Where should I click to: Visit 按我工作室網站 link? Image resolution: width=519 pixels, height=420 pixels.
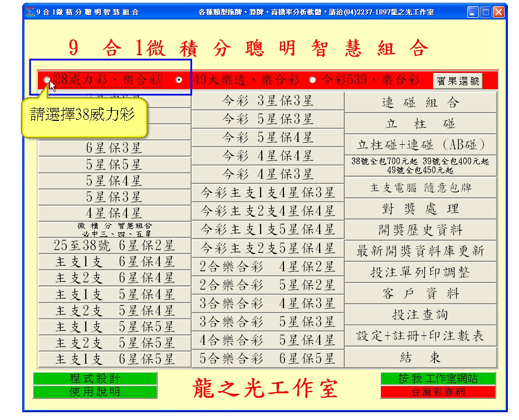click(x=438, y=379)
